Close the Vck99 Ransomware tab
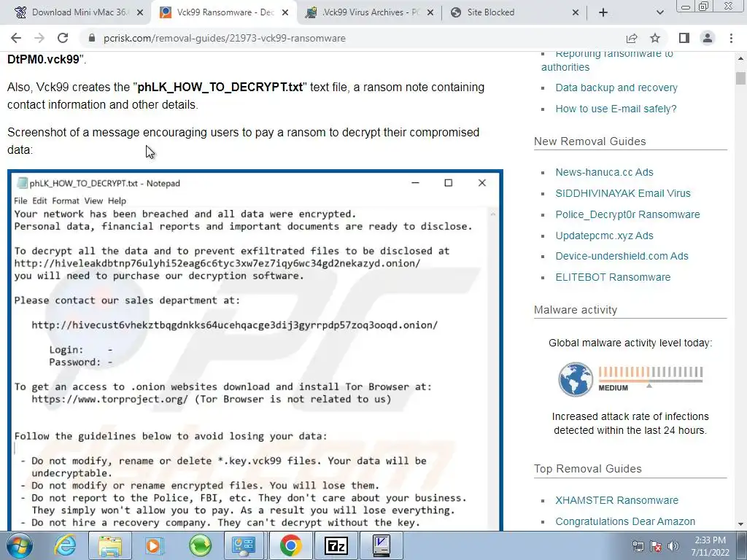 (x=285, y=12)
